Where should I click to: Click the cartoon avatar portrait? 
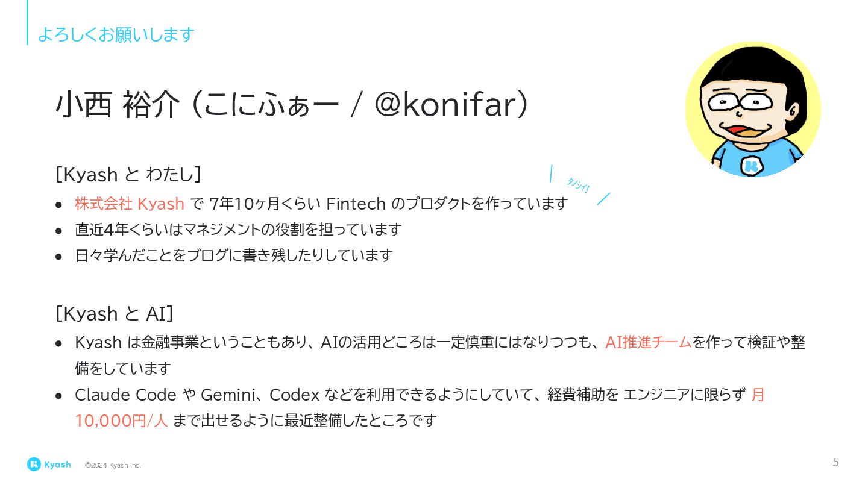[x=753, y=109]
